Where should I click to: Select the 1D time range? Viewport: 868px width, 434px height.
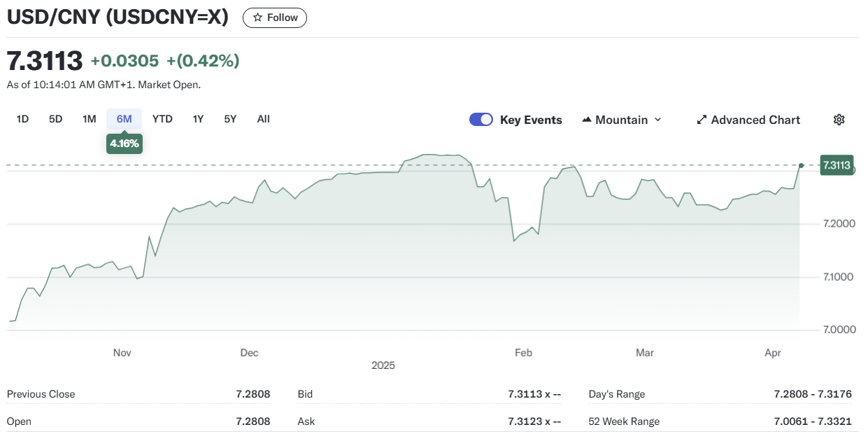point(22,119)
